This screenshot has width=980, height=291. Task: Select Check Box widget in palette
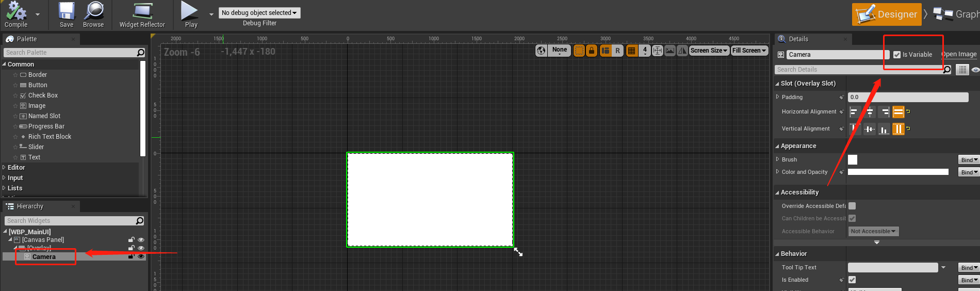click(43, 95)
